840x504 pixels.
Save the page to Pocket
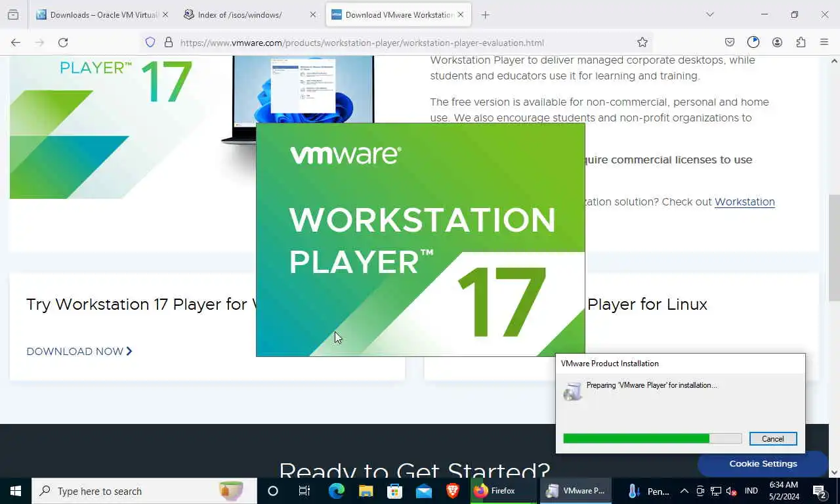point(730,42)
